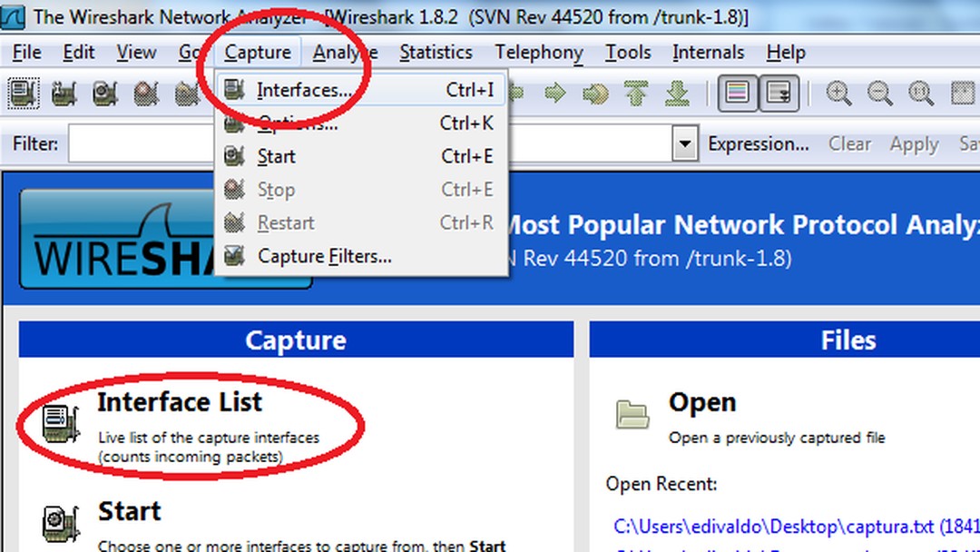980x552 pixels.
Task: Toggle auto scroll in live capture
Action: tap(778, 93)
